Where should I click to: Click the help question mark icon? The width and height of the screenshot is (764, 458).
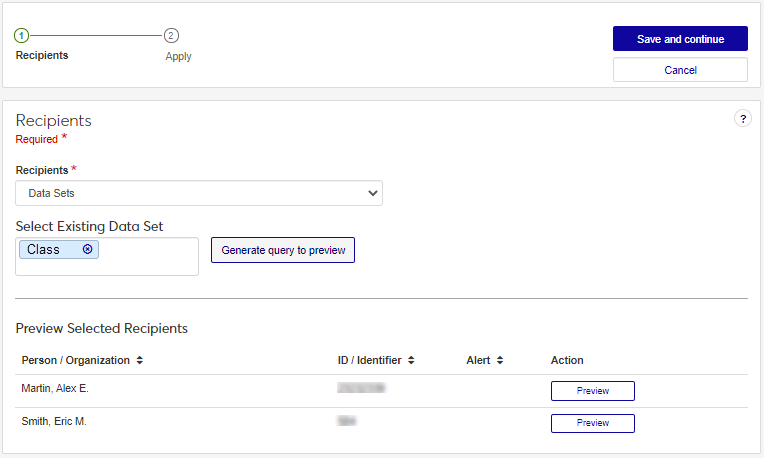[x=743, y=119]
